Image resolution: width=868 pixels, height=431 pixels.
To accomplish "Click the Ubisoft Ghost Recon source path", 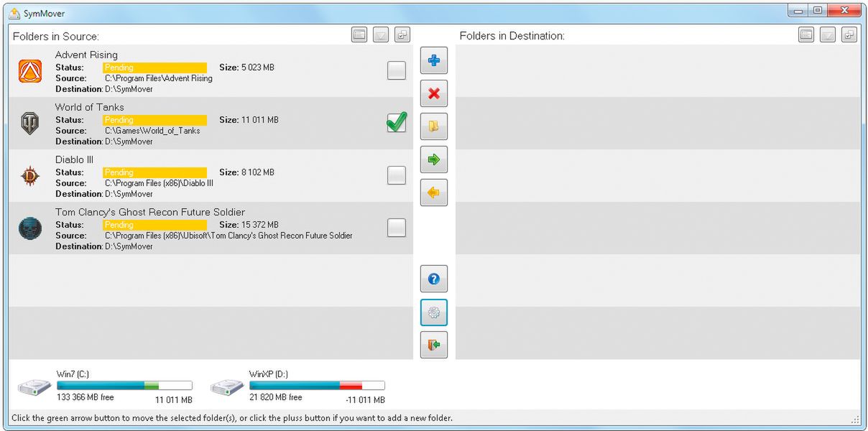I will pyautogui.click(x=228, y=236).
